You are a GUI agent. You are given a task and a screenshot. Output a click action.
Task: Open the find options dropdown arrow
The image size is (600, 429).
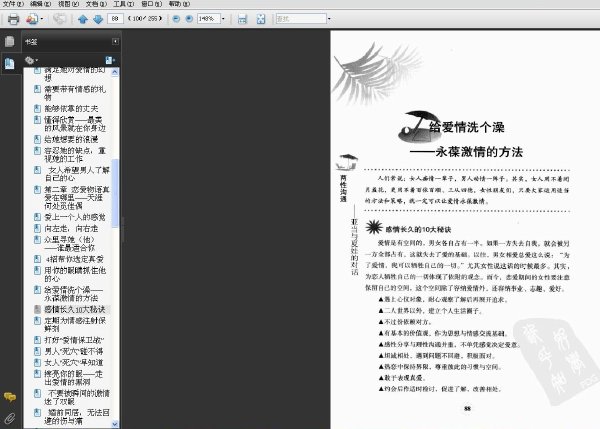(329, 18)
